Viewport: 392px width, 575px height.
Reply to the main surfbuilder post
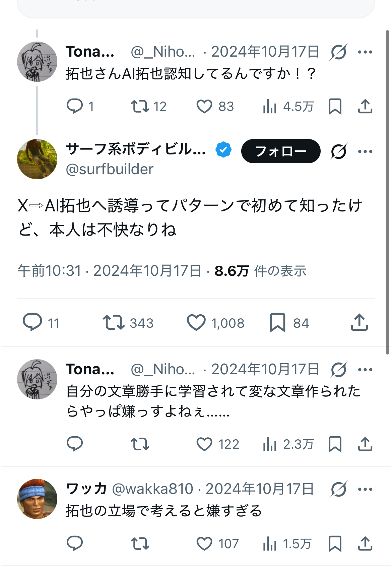coord(32,322)
